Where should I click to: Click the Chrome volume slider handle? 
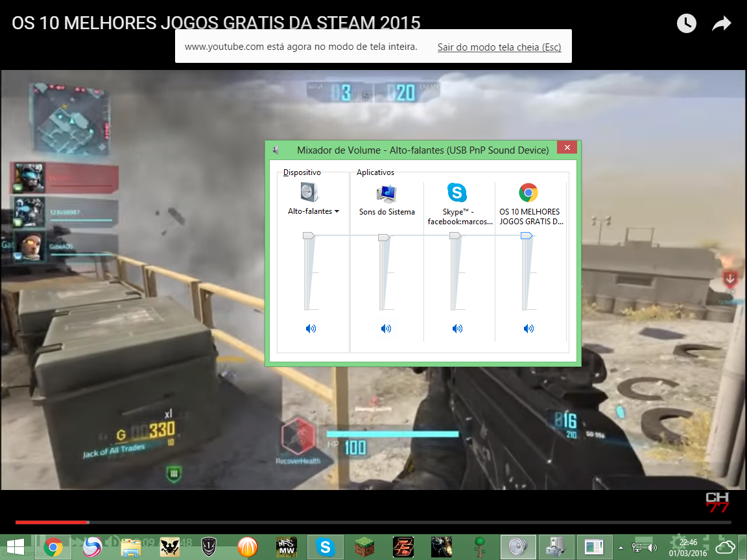coord(527,236)
